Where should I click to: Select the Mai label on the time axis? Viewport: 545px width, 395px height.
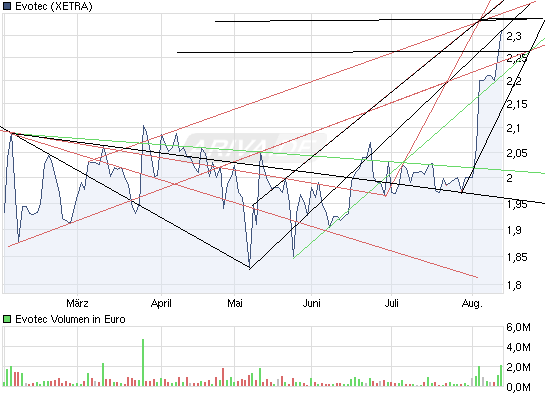235,303
